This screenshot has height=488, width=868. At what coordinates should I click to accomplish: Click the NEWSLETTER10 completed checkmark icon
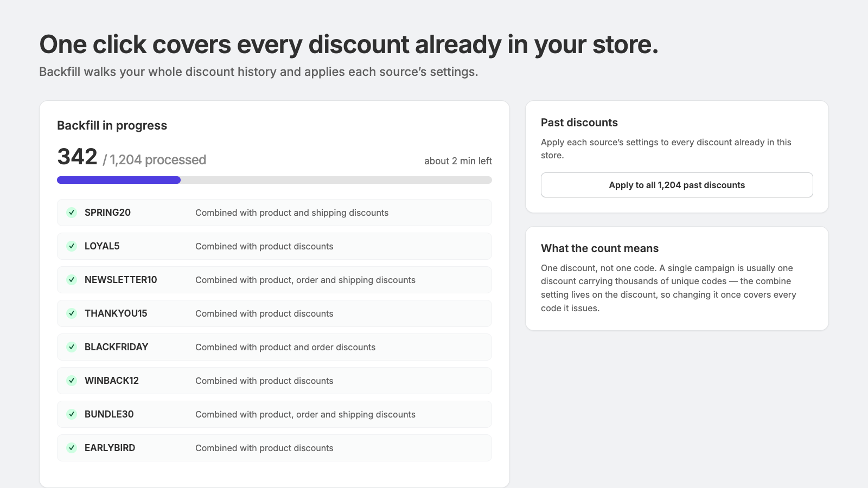tap(72, 280)
